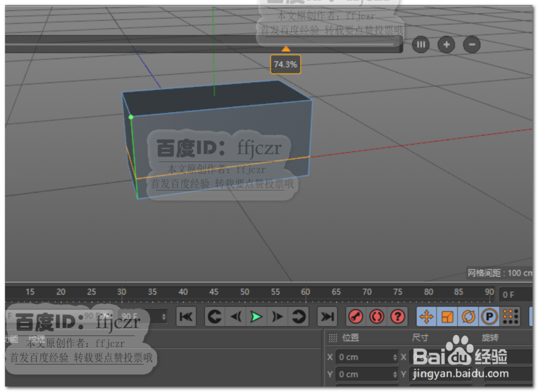538x392 pixels.
Task: Click the green handle point on the cube
Action: [x=131, y=117]
